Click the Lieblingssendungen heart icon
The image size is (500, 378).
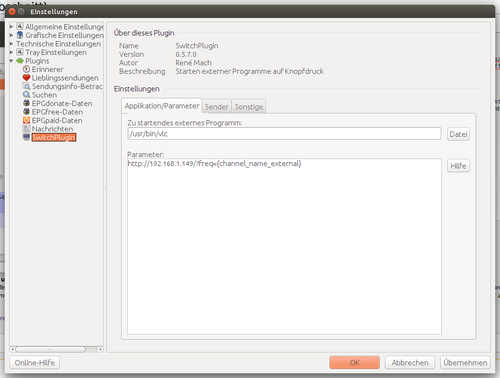26,78
